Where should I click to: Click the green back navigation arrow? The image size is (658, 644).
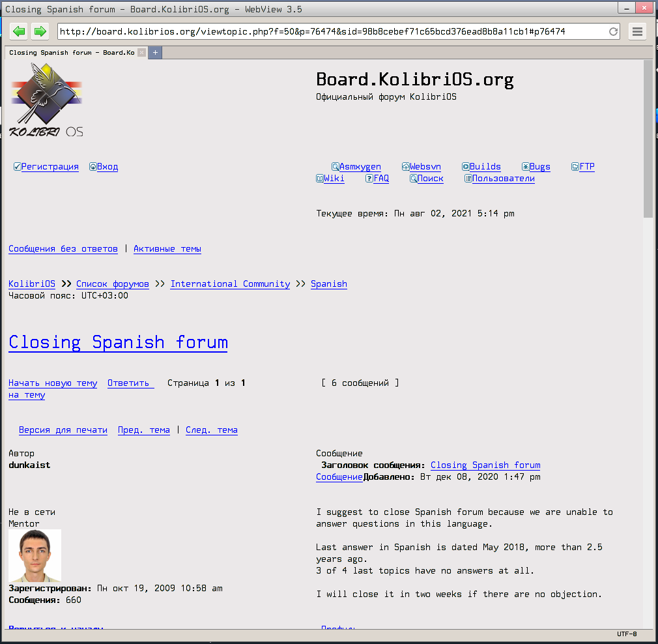click(x=18, y=31)
